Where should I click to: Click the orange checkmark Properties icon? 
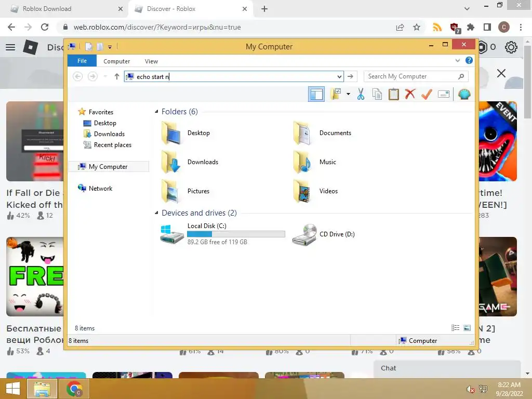coord(427,94)
